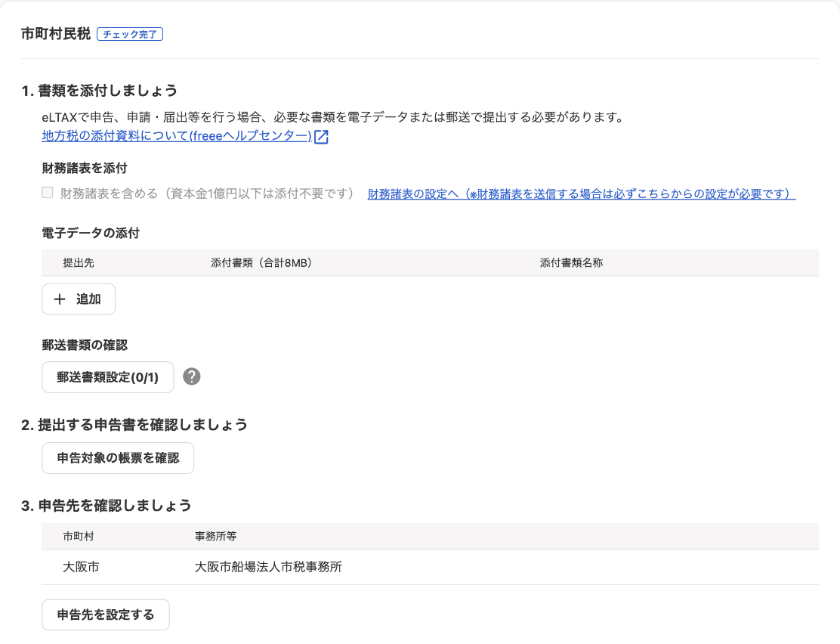Screen dimensions: 840x644
Task: Click the 市町村民税 heading
Action: pyautogui.click(x=56, y=34)
